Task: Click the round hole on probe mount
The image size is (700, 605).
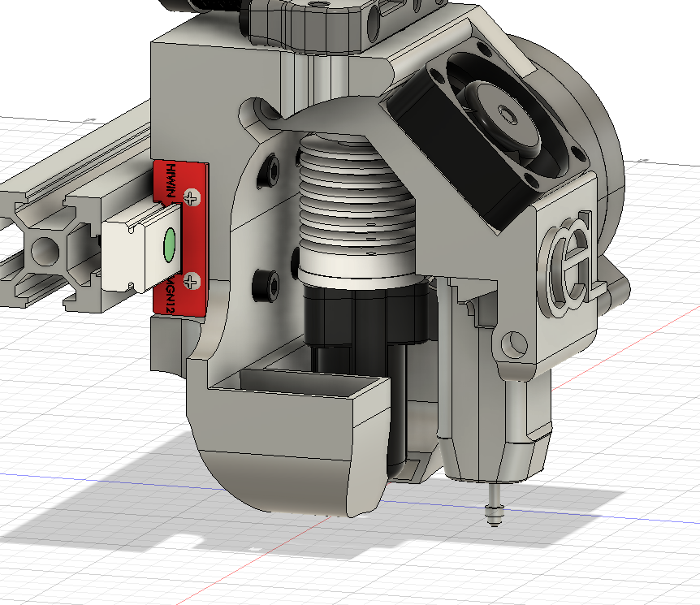Action: (x=513, y=344)
